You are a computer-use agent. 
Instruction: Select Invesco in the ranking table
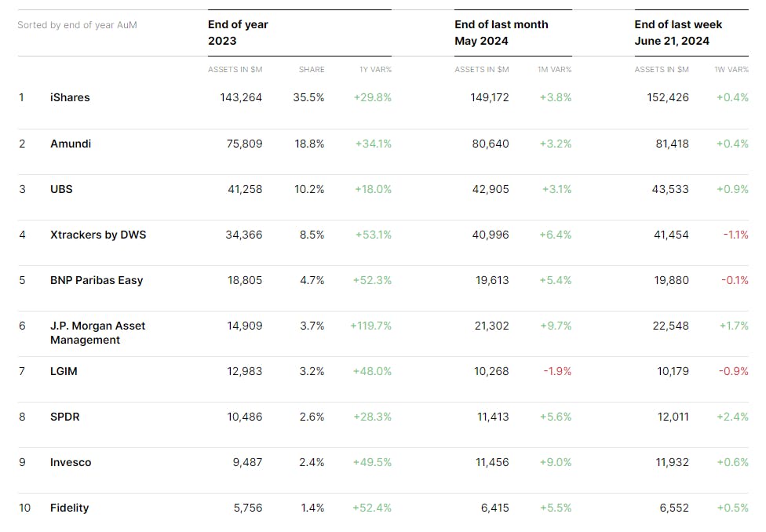click(71, 462)
